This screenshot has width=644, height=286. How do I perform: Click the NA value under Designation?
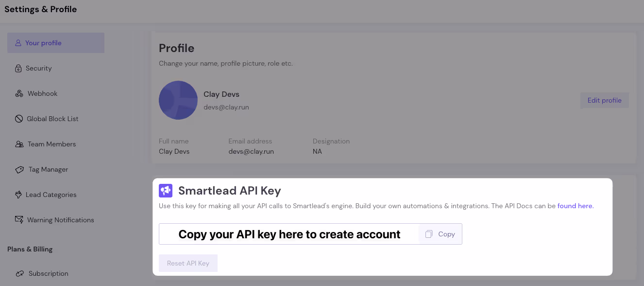pos(317,151)
